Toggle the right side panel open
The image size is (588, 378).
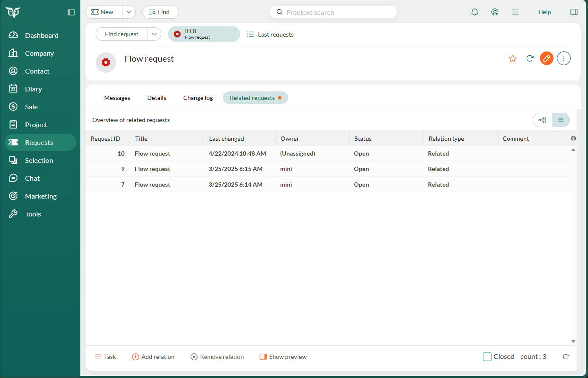pyautogui.click(x=574, y=12)
